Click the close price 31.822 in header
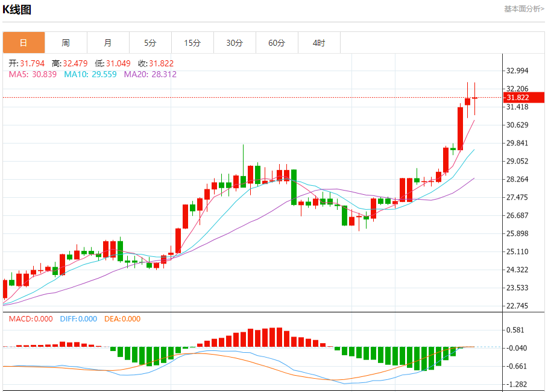 161,63
